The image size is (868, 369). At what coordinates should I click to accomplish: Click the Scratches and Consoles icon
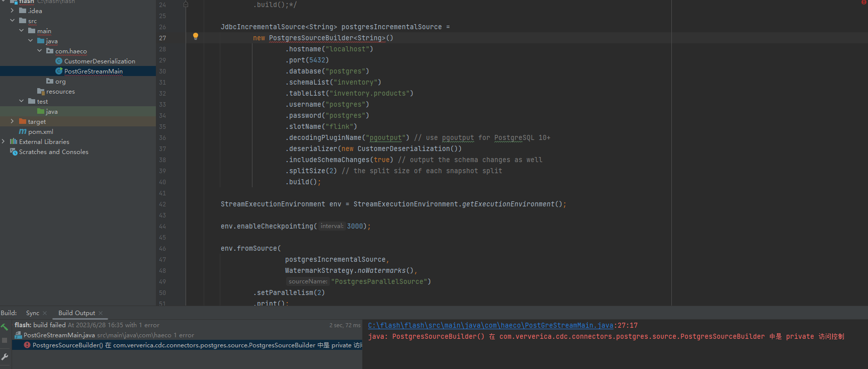(14, 152)
